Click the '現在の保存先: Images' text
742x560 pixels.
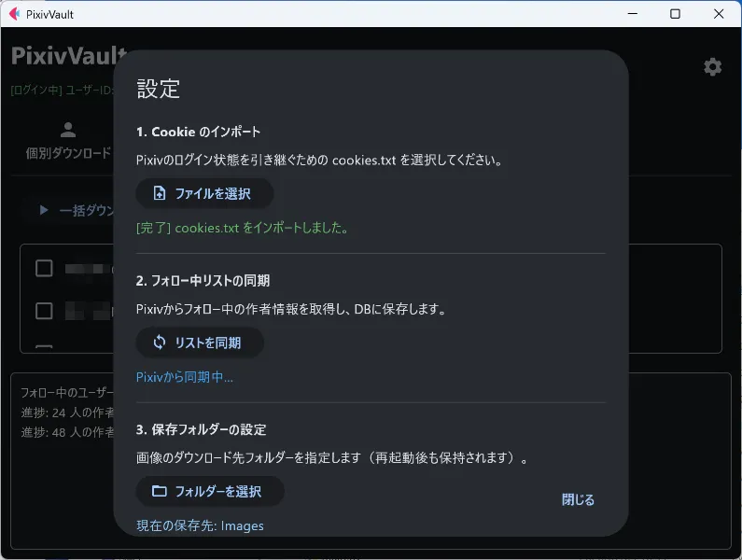tap(200, 525)
